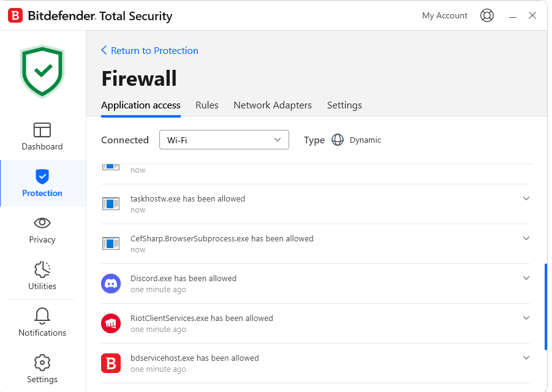Click the green shield status icon
The width and height of the screenshot is (552, 392).
tap(42, 72)
